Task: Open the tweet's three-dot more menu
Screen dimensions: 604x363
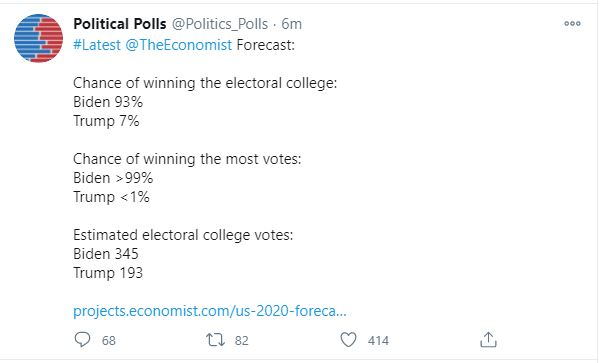Action: pos(572,24)
